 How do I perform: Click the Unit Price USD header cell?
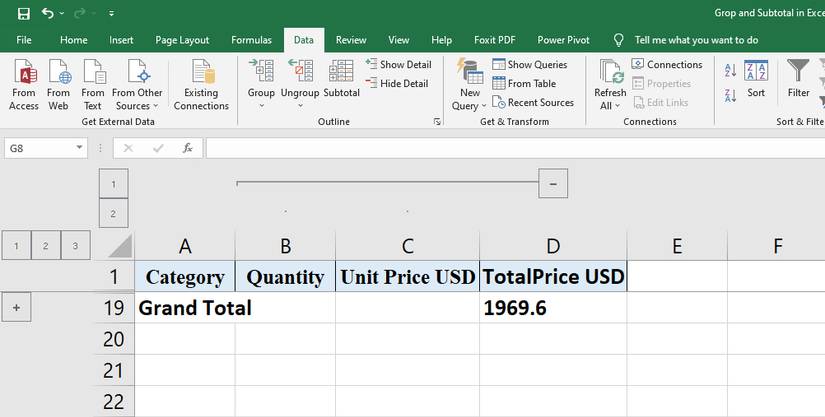(407, 276)
